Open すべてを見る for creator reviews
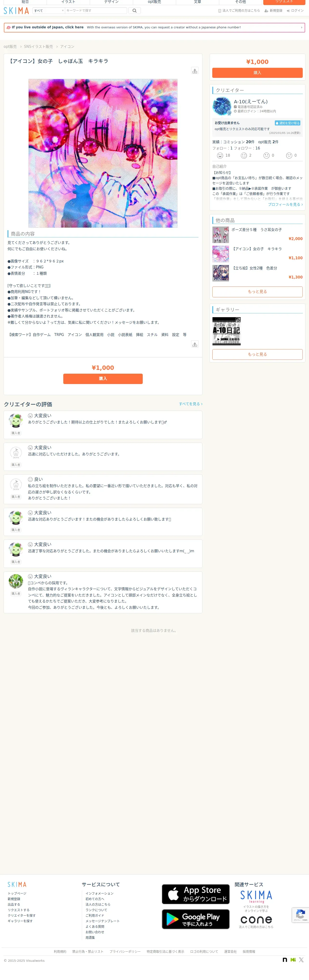The width and height of the screenshot is (309, 980). [x=191, y=404]
